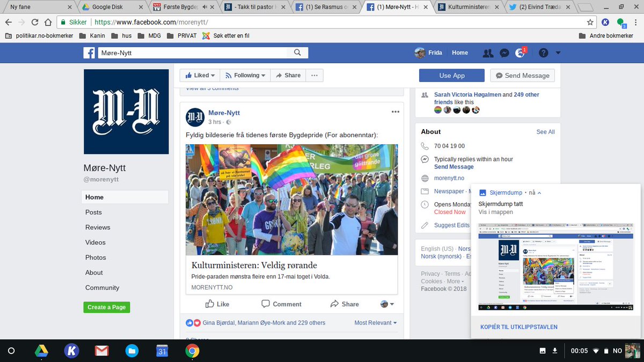Open the Facebook notifications icon

pos(519,53)
